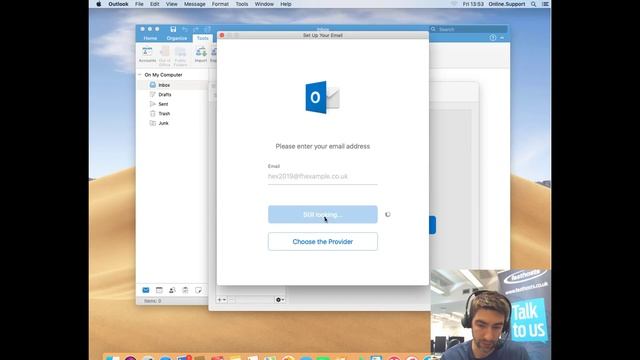Open the Format menu
This screenshot has width=640, height=360.
220,4
